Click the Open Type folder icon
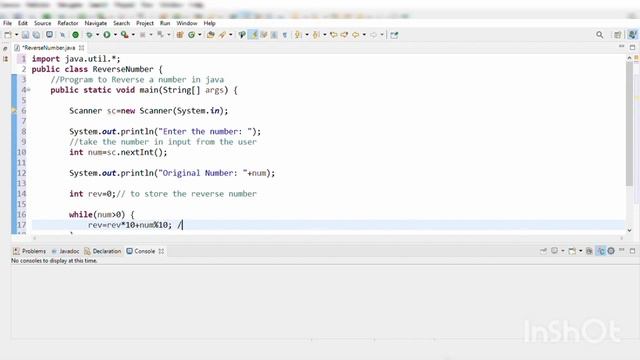 (211, 35)
